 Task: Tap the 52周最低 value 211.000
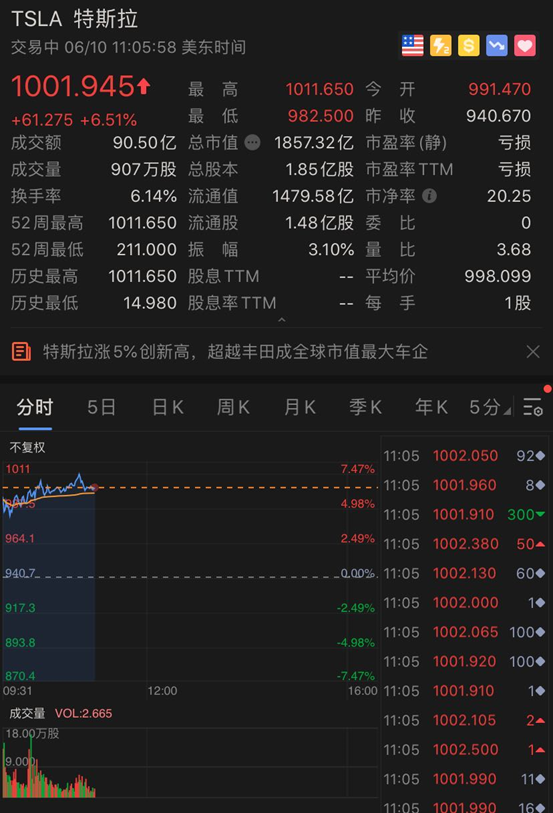click(x=147, y=249)
